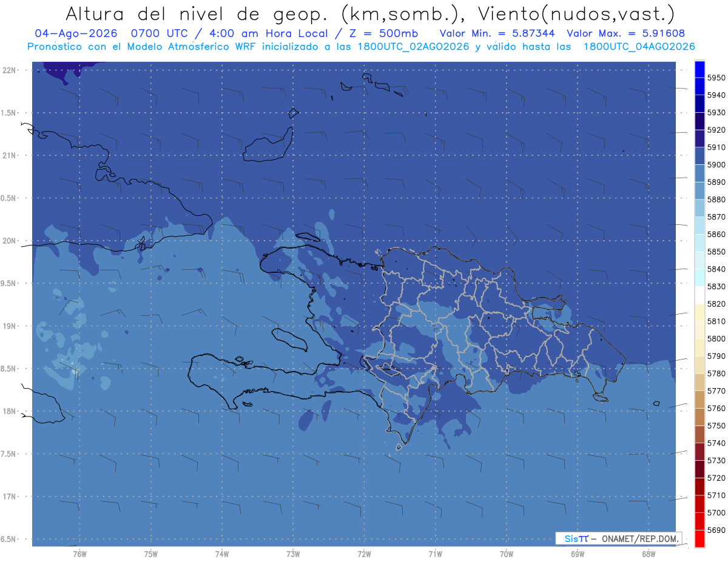Click the '19N' latitude axis label
728x562 pixels.
click(x=9, y=326)
